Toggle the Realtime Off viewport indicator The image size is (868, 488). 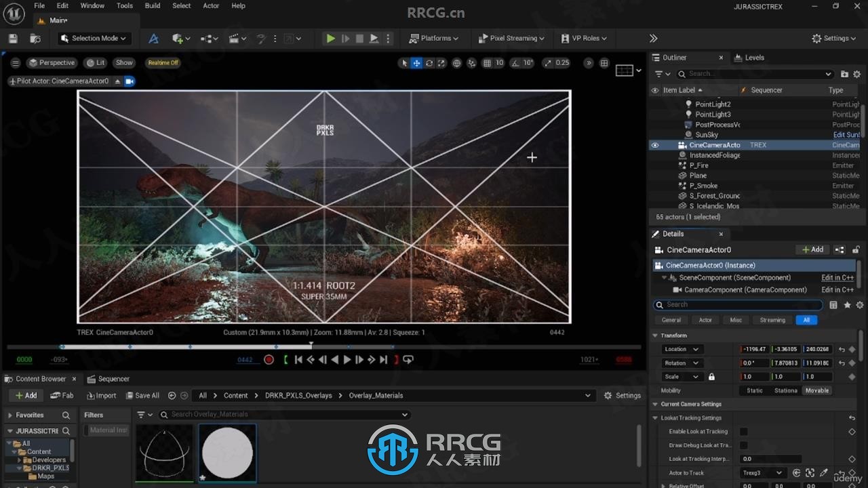point(163,63)
